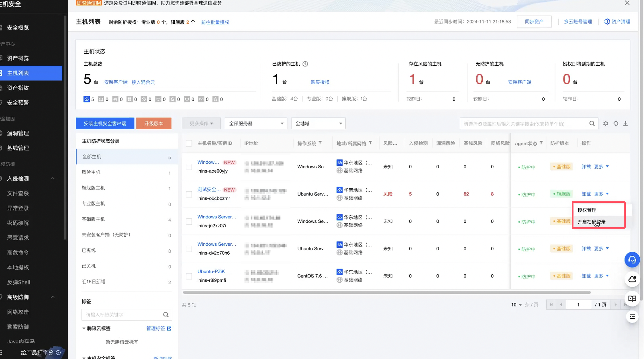Click the 安装主机安全客户端 button
This screenshot has height=359, width=644.
[x=105, y=123]
